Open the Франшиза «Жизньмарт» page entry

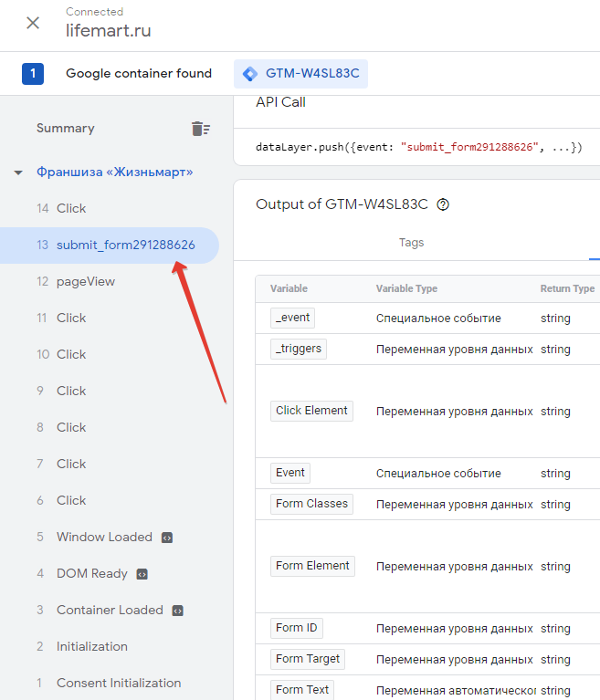tap(115, 172)
